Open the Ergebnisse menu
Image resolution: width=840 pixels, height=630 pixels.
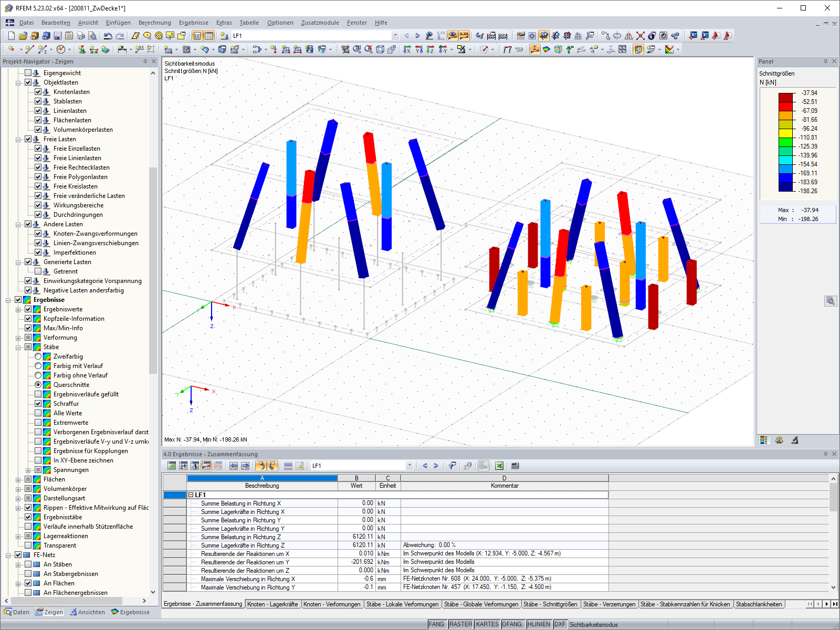[x=194, y=23]
